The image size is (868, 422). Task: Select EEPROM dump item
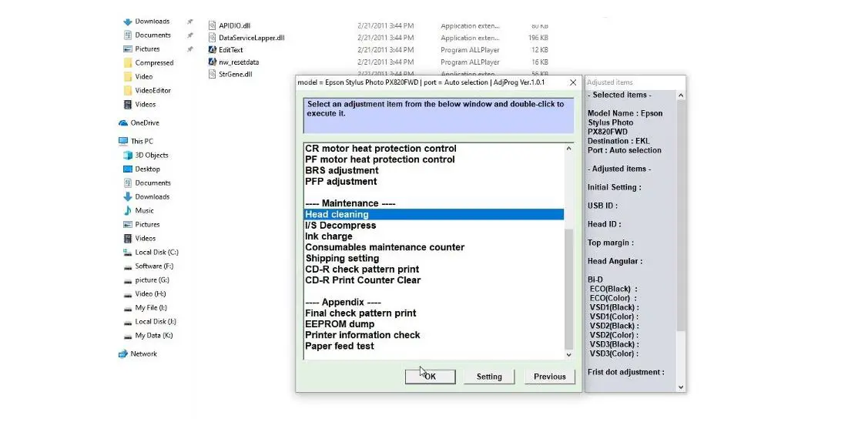[x=340, y=324]
